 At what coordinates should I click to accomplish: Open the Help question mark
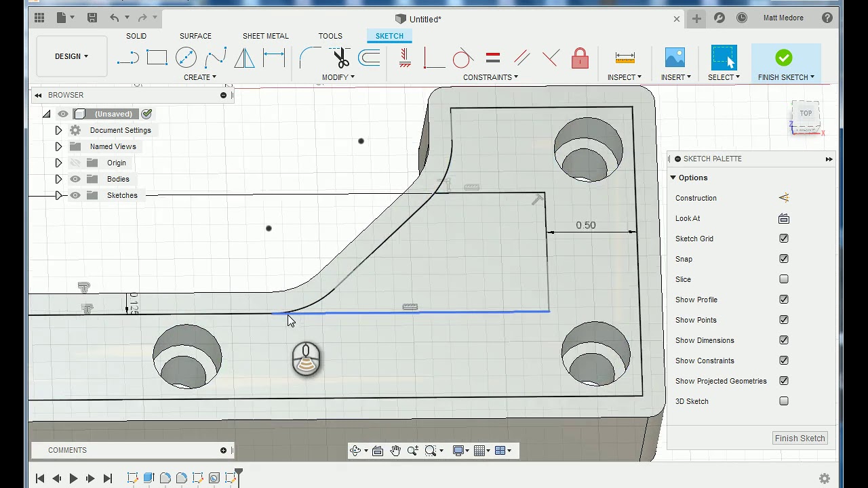pos(827,18)
